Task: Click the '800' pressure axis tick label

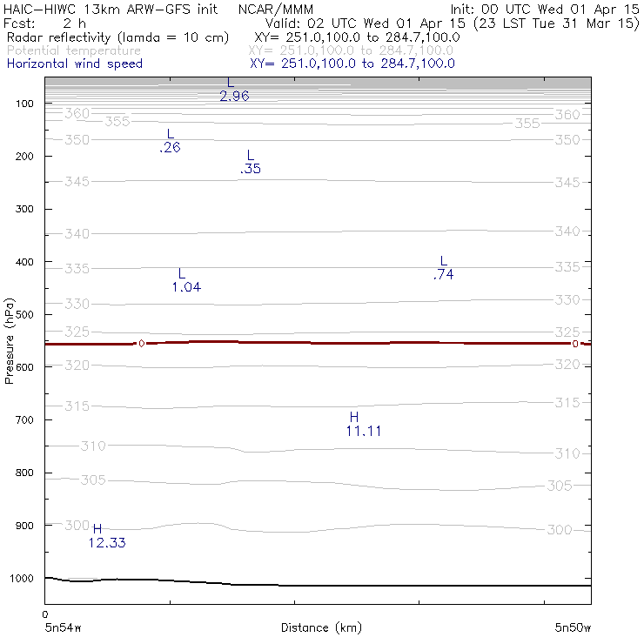Action: [x=24, y=473]
